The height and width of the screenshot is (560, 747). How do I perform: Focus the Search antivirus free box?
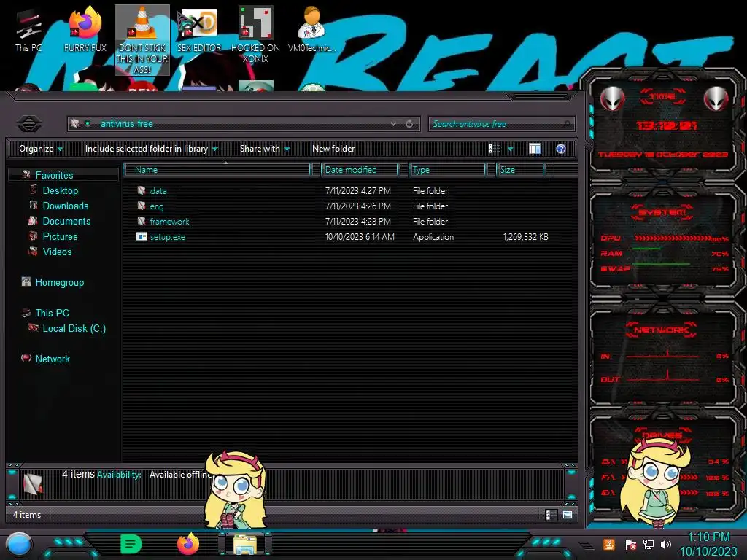tap(501, 124)
